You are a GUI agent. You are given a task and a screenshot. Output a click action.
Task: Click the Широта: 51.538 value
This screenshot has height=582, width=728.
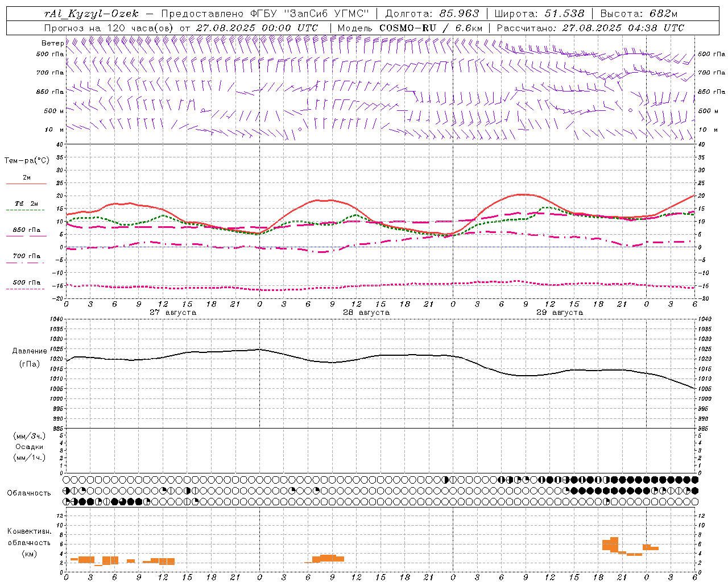pos(539,14)
